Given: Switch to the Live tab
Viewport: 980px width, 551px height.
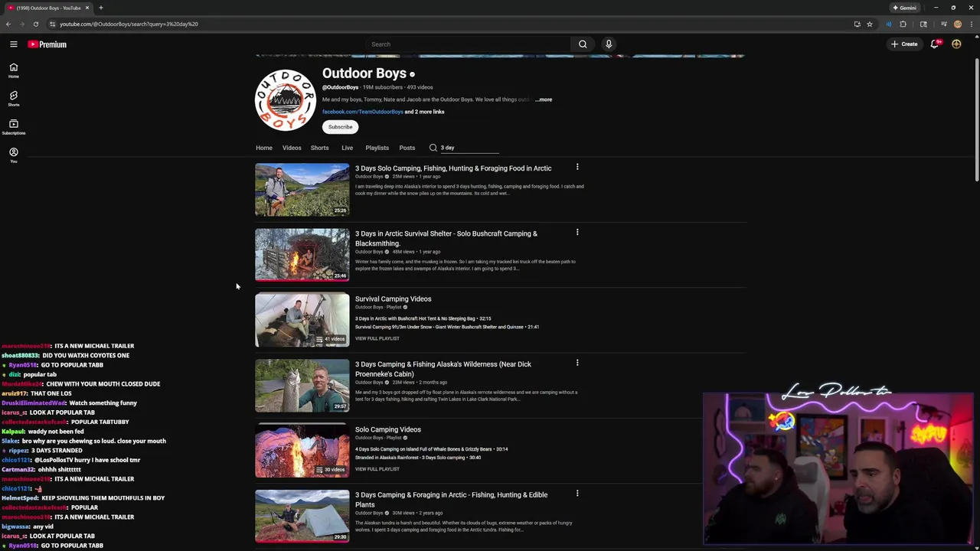Looking at the screenshot, I should pyautogui.click(x=347, y=148).
